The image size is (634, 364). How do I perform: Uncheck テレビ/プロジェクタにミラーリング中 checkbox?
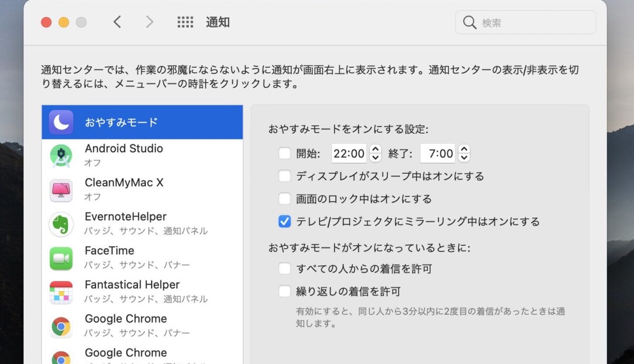(x=285, y=221)
